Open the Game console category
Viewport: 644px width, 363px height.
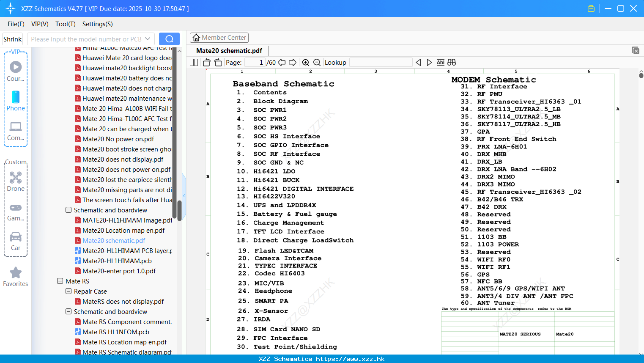16,212
